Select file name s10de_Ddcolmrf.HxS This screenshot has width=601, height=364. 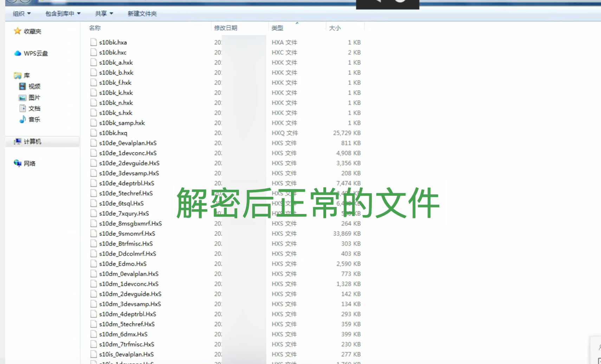(x=128, y=254)
